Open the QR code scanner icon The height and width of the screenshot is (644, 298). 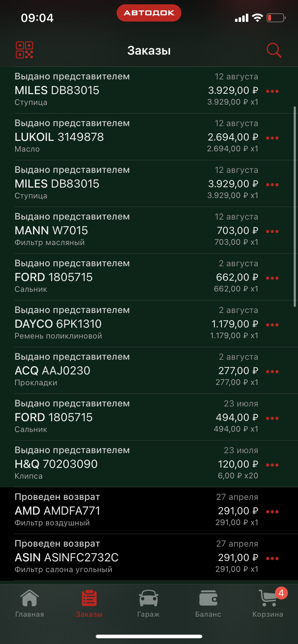tap(24, 50)
